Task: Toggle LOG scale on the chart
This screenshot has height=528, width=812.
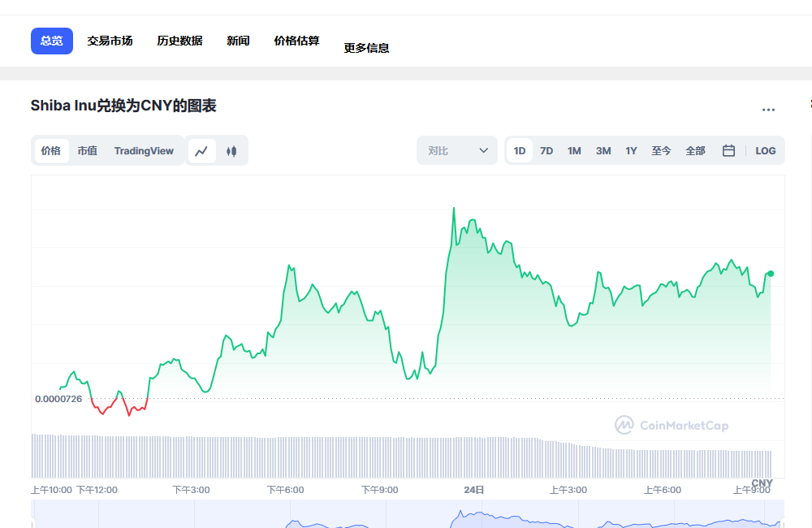Action: point(765,151)
